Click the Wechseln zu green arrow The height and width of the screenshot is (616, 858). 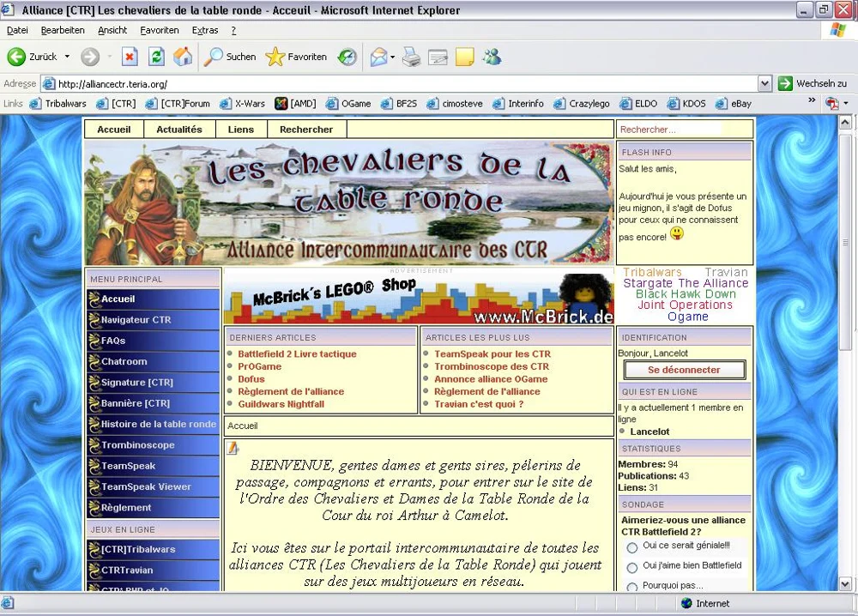coord(785,83)
